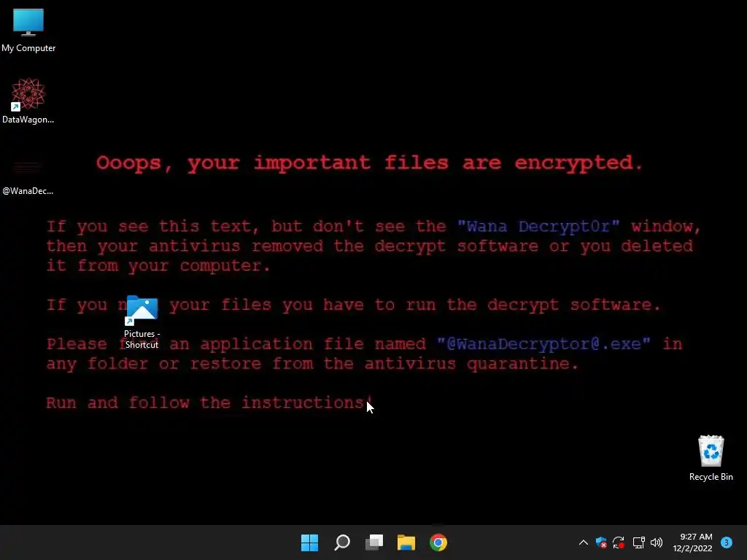Open Task View from taskbar
Viewport: 747px width, 560px height.
(374, 542)
